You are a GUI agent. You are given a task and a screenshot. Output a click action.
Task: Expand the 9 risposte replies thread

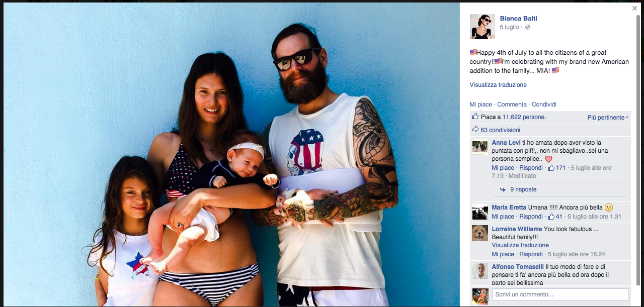pos(523,189)
